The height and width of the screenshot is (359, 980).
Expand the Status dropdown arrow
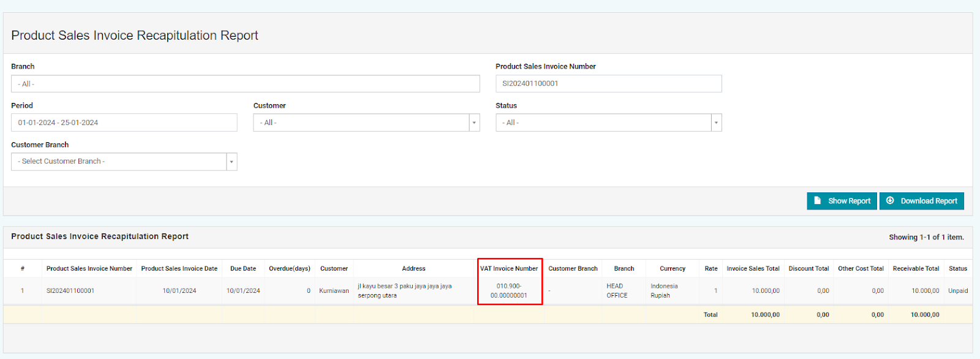click(716, 123)
